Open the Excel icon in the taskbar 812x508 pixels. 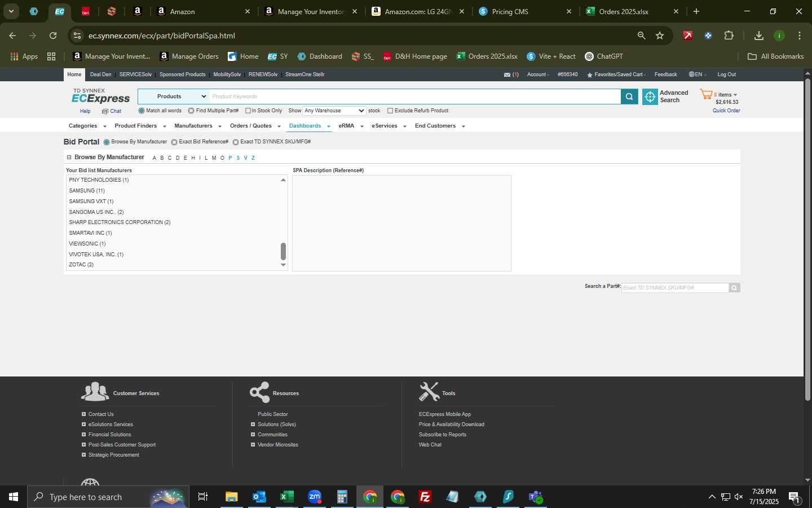click(286, 497)
